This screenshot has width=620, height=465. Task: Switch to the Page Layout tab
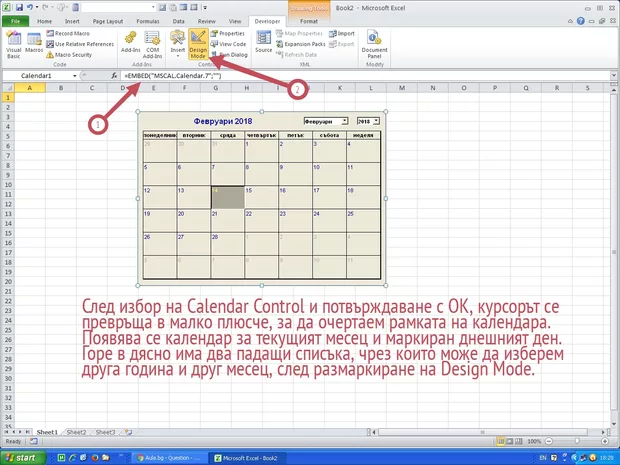[108, 21]
